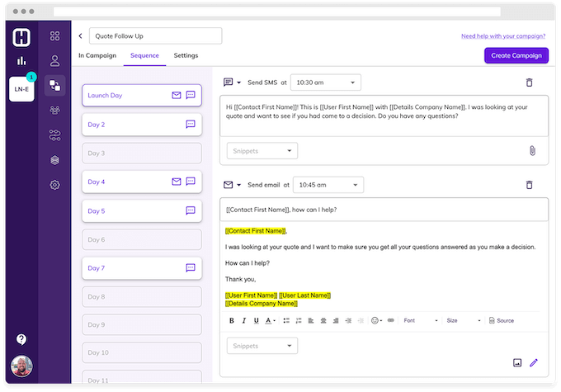This screenshot has height=392, width=561.
Task: Open the help question mark icon
Action: point(21,339)
